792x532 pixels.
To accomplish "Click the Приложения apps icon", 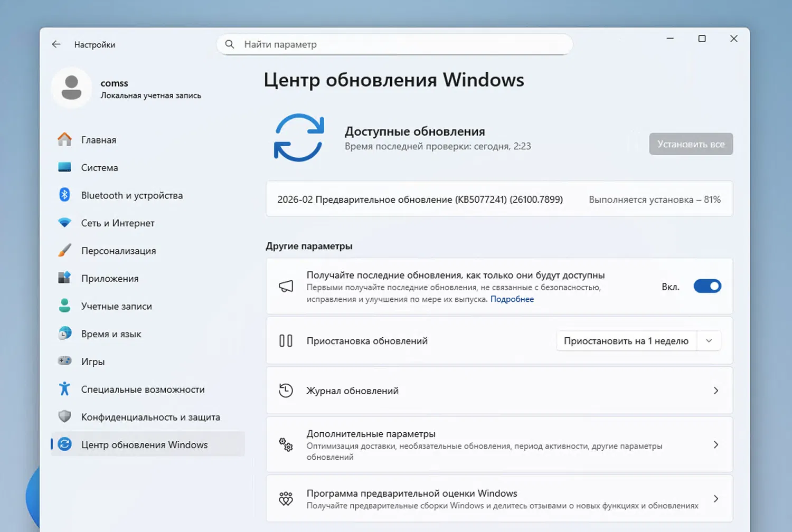I will click(64, 278).
